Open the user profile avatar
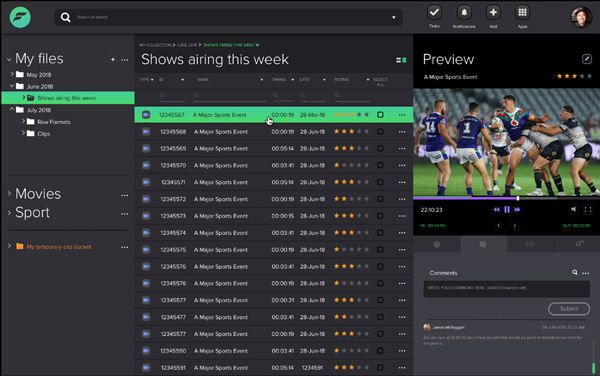This screenshot has height=376, width=600. [581, 17]
